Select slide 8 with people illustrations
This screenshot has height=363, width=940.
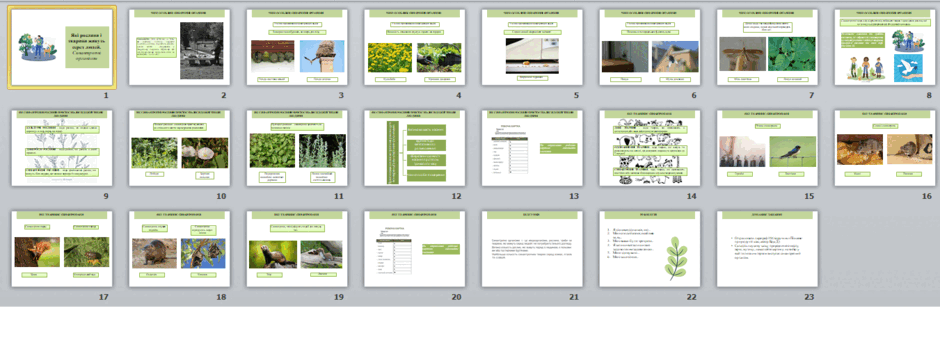coord(884,47)
